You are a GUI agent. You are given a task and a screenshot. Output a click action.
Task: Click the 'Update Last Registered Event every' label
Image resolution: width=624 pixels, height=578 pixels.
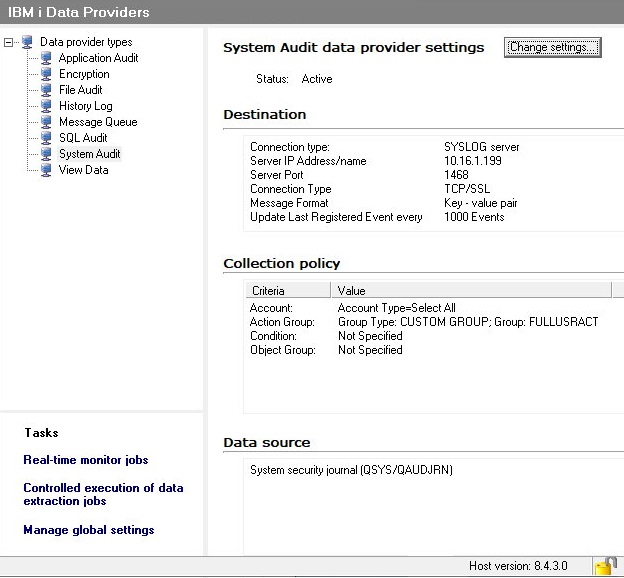(336, 217)
